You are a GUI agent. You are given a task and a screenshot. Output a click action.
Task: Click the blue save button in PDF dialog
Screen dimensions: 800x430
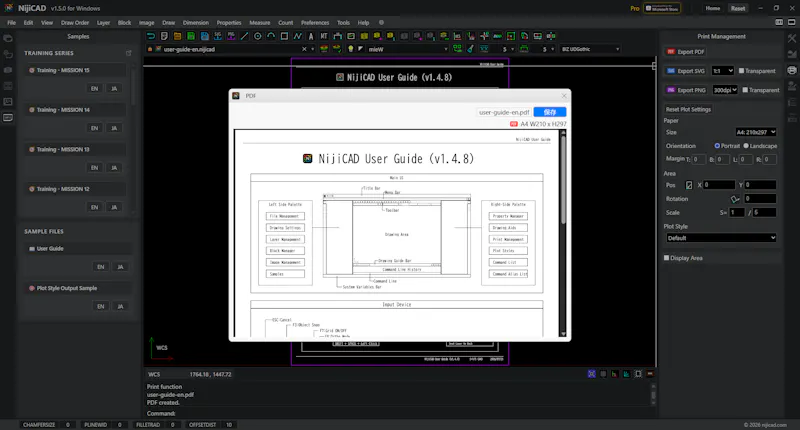pos(549,112)
